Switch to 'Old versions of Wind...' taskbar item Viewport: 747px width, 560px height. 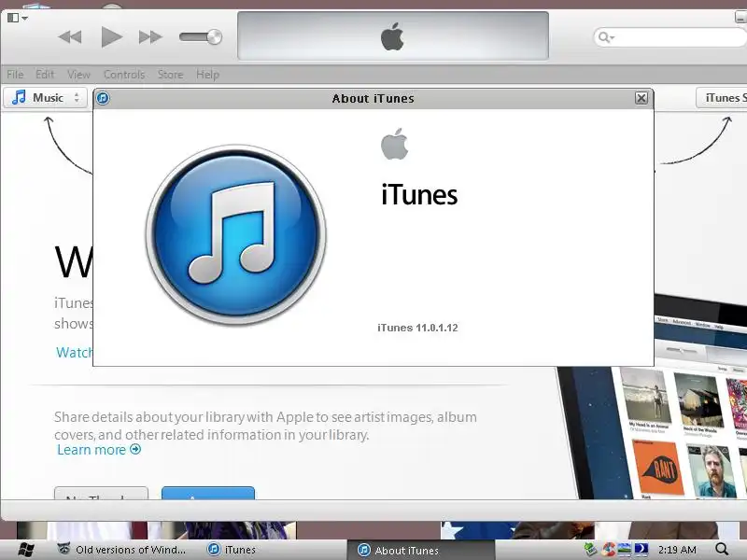[122, 550]
